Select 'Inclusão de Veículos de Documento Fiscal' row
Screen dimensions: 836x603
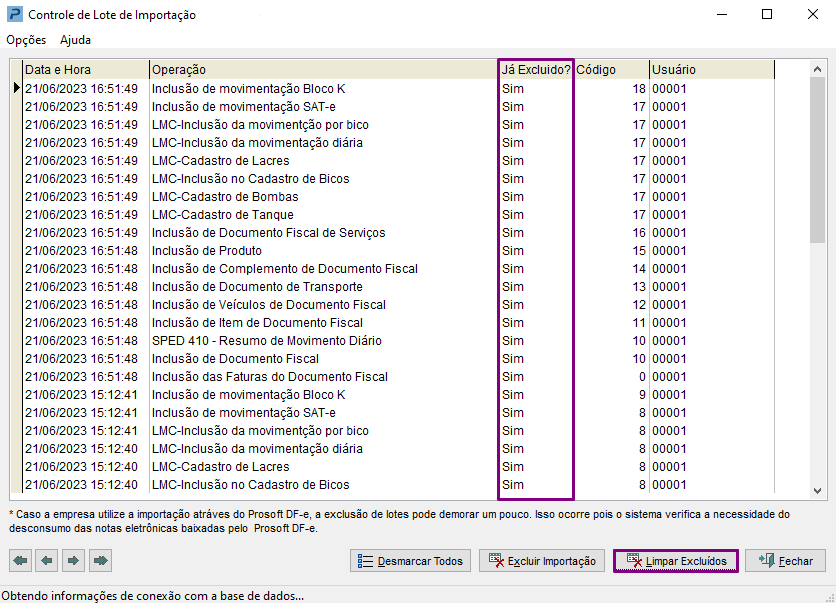398,304
